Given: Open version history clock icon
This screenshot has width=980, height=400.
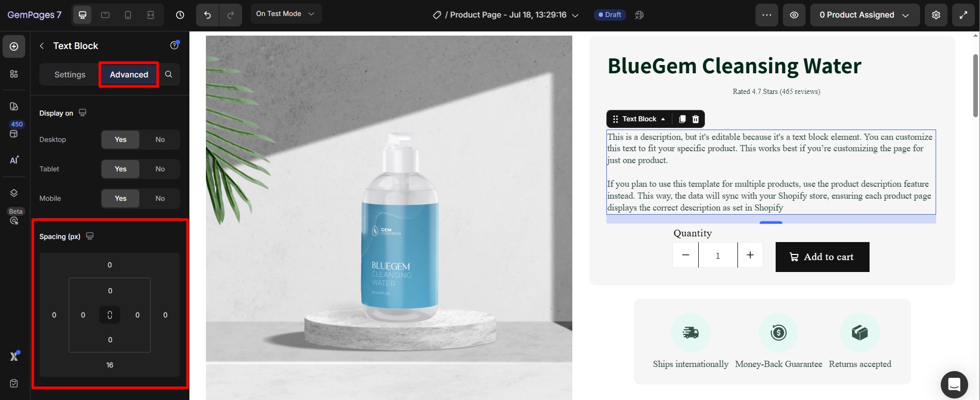Looking at the screenshot, I should [180, 15].
